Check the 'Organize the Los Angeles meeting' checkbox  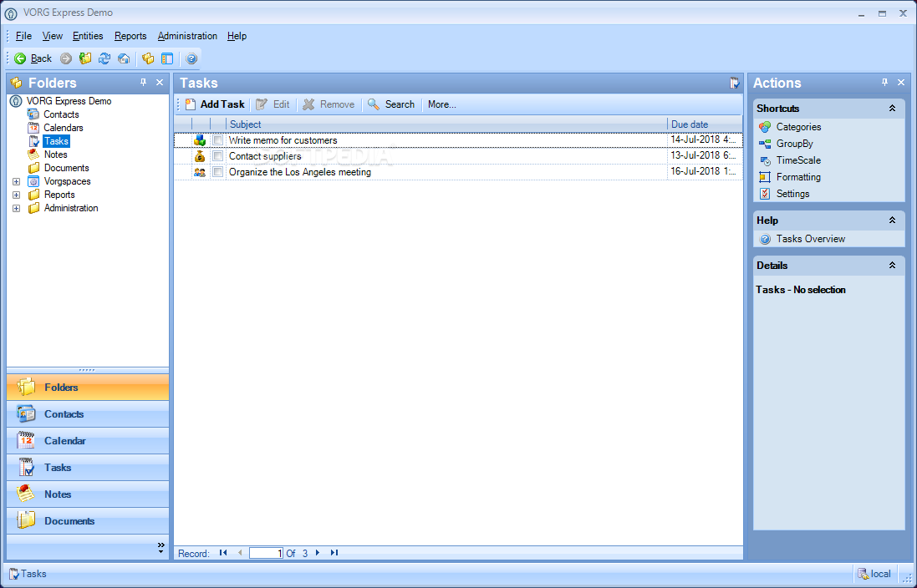pyautogui.click(x=217, y=172)
